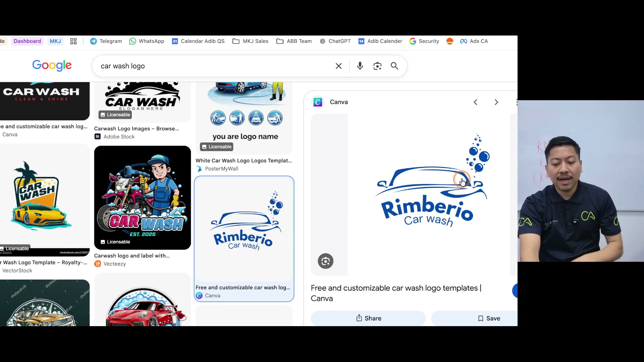The height and width of the screenshot is (362, 644).
Task: Open the red sports car logo thumbnail
Action: pos(143,300)
